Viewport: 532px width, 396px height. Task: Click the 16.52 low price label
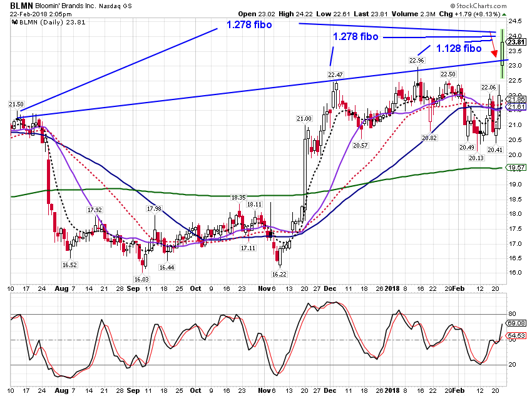coord(69,265)
